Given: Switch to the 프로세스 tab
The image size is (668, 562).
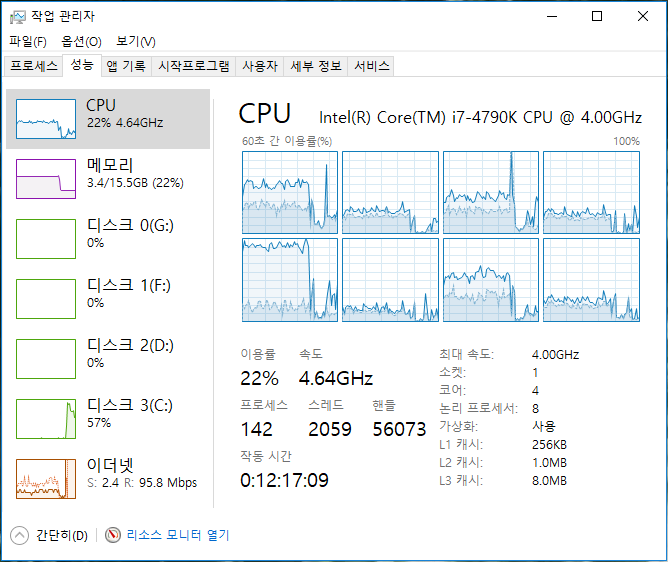Looking at the screenshot, I should point(34,67).
